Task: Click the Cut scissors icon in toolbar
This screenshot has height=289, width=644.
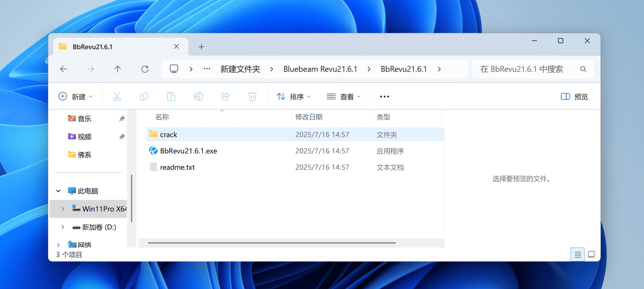Action: pos(117,96)
